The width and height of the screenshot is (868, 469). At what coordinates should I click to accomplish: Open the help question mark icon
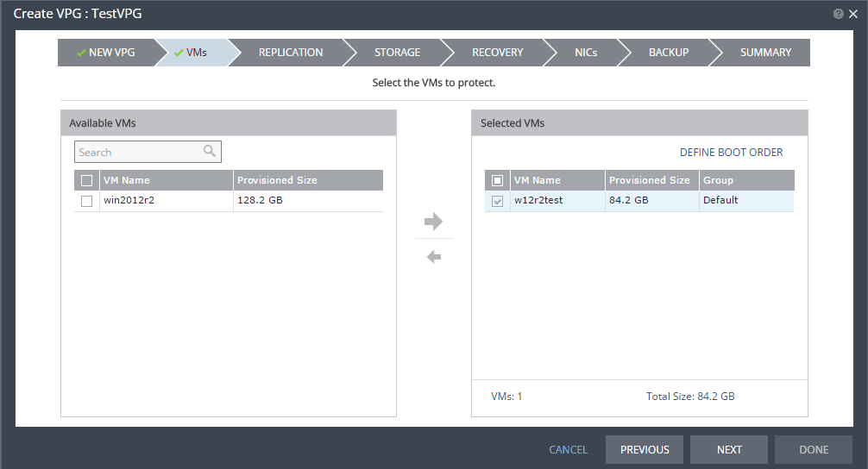(838, 14)
